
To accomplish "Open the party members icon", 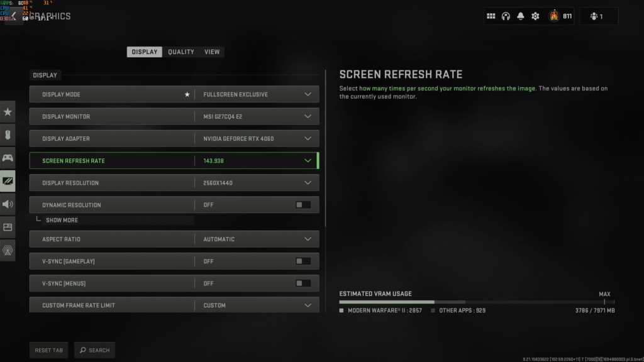I will click(x=594, y=16).
